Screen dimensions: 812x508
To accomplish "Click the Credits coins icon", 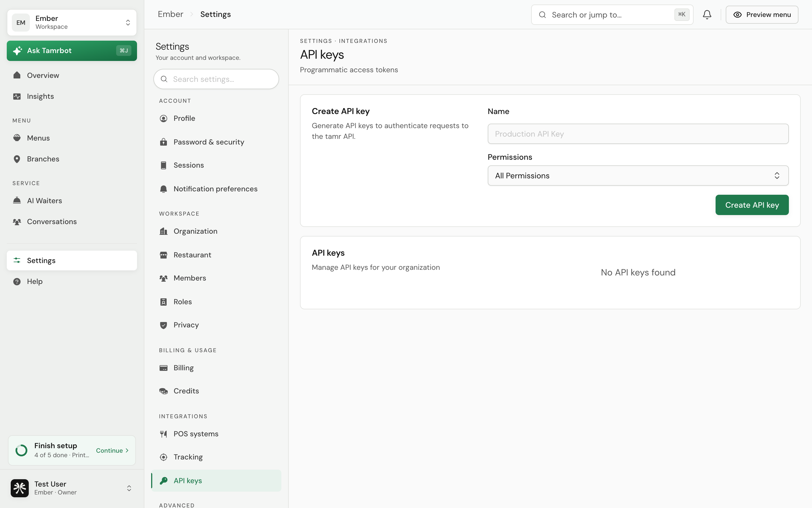I will 164,391.
